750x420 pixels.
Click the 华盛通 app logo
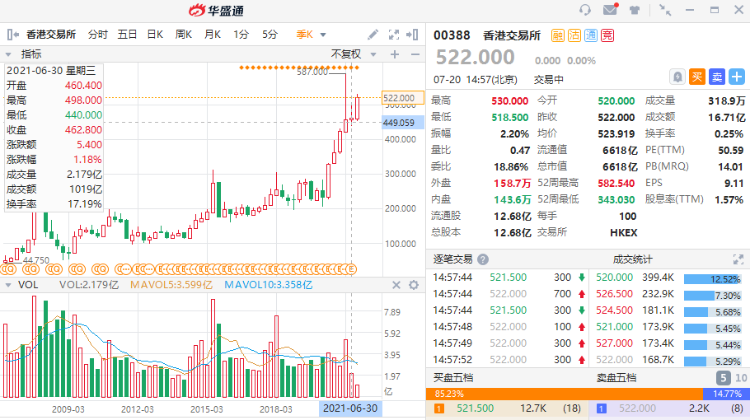coord(216,10)
